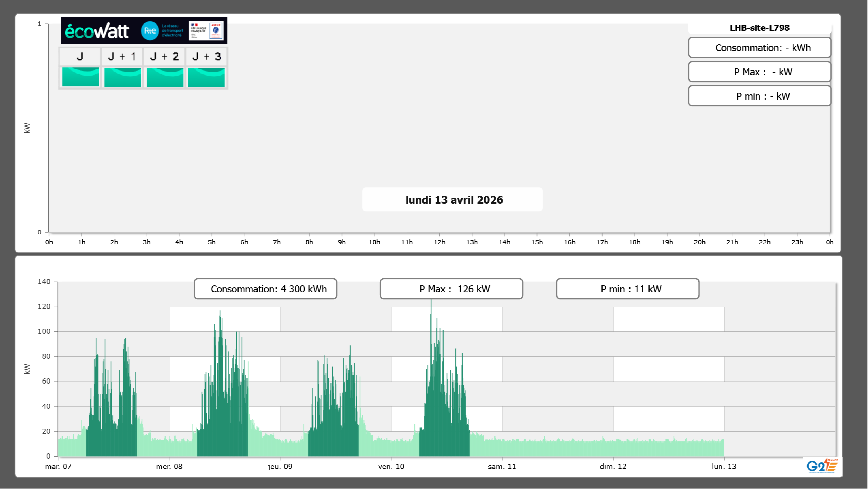Click the green signal icon under J + 3
The image size is (868, 489).
click(206, 77)
